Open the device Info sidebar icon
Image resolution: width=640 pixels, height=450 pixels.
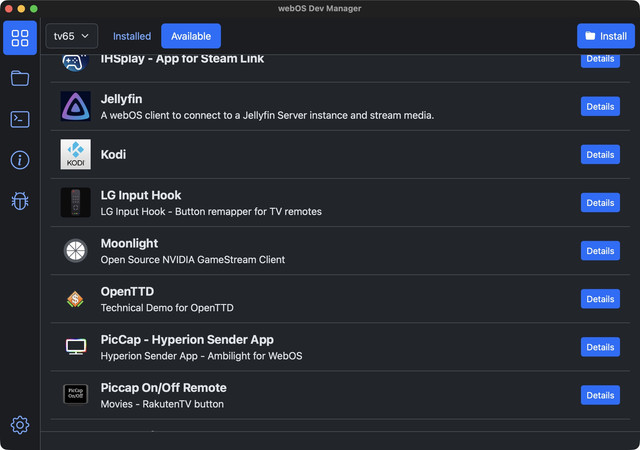pyautogui.click(x=20, y=160)
